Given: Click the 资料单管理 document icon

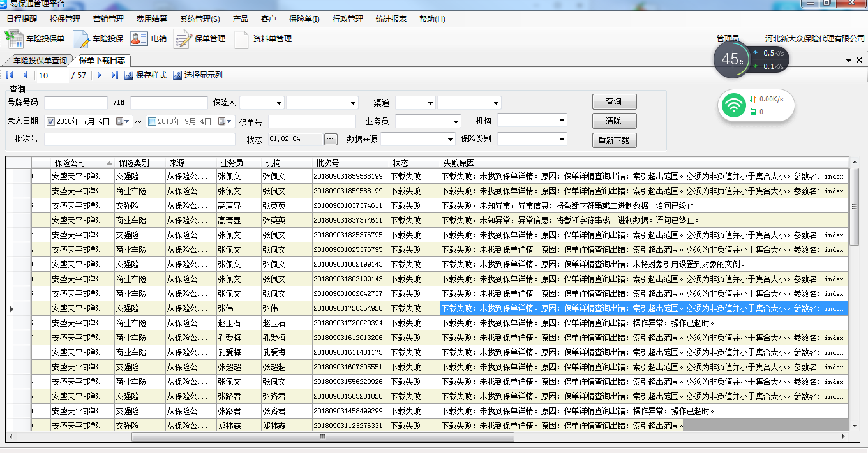Looking at the screenshot, I should [241, 39].
